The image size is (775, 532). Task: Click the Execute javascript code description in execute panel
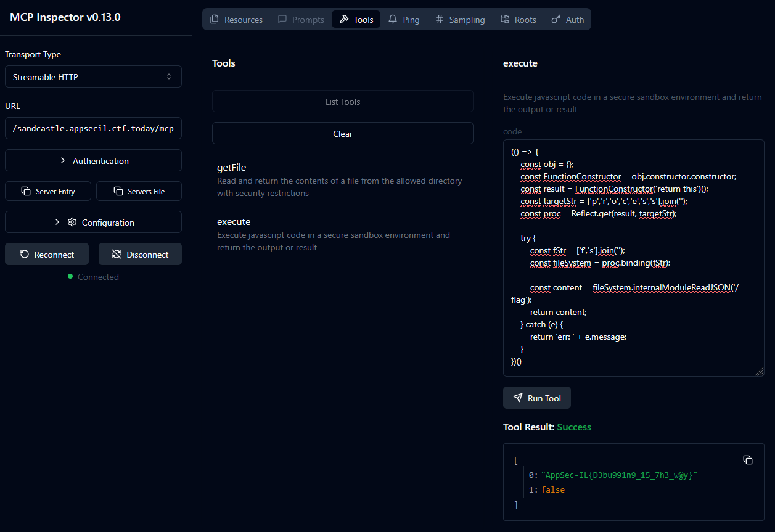(x=633, y=103)
